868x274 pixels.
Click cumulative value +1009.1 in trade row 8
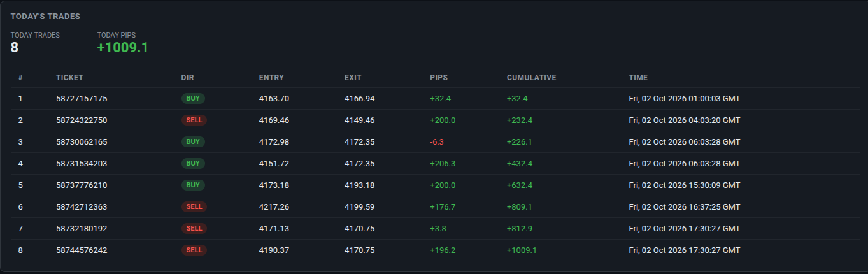click(522, 250)
